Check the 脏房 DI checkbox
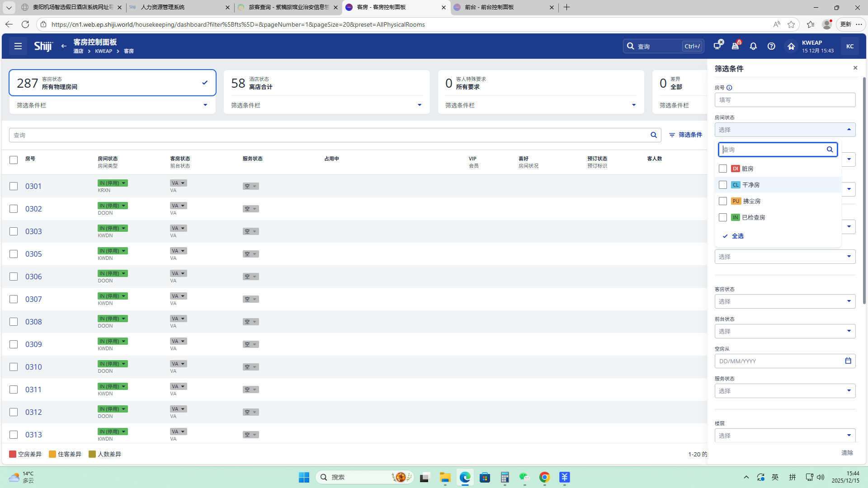Viewport: 868px width, 488px height. [723, 169]
